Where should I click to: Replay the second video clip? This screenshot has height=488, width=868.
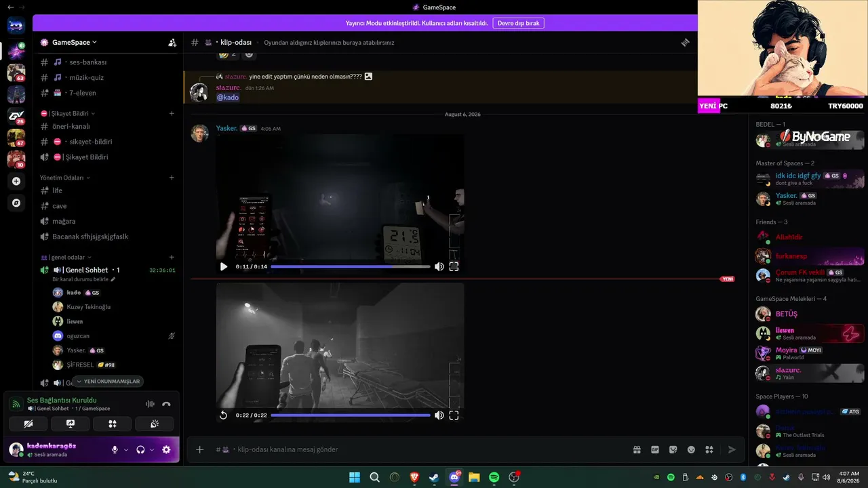click(224, 415)
